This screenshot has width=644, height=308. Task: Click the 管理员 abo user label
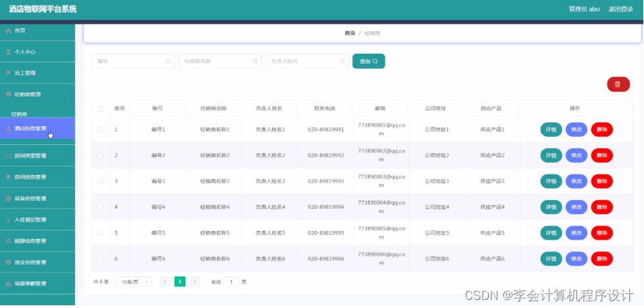584,9
